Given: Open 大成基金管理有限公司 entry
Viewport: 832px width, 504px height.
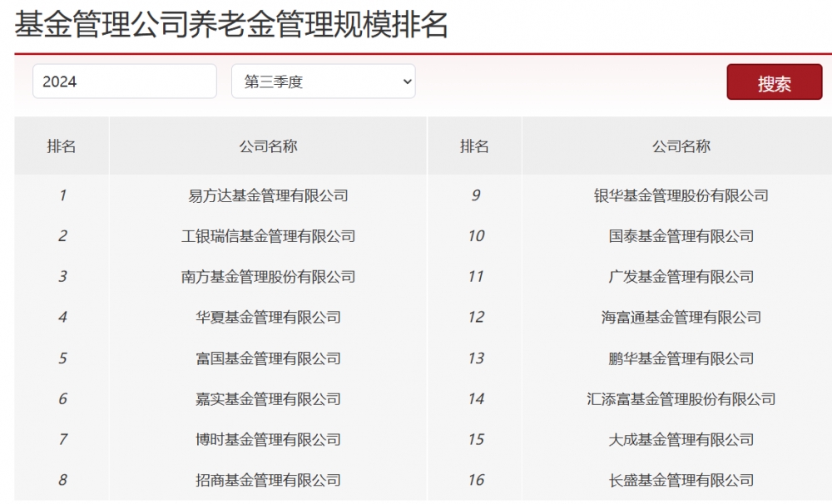Looking at the screenshot, I should pos(681,439).
